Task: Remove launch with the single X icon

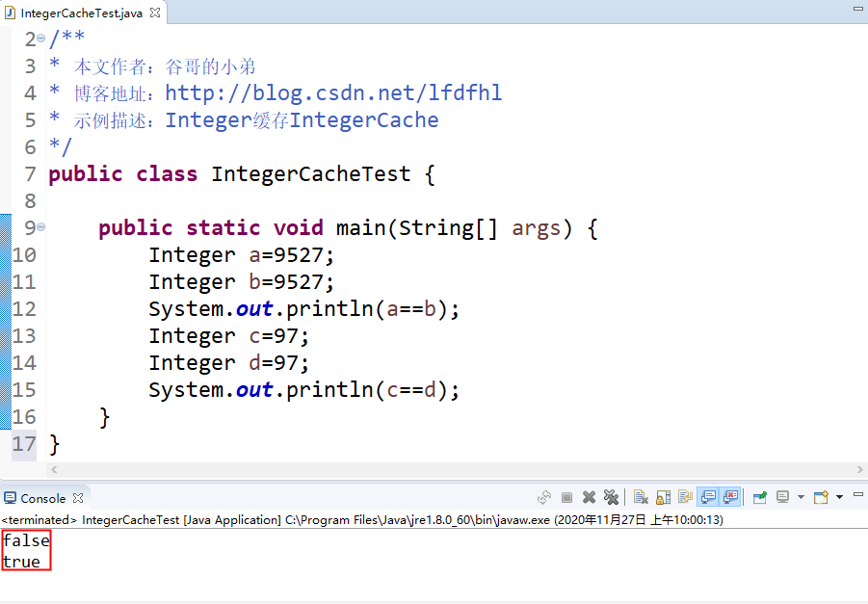Action: click(x=589, y=497)
